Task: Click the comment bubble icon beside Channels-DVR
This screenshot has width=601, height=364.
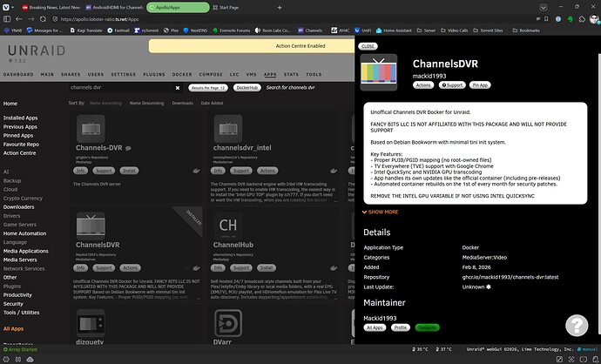Action: 128,148
